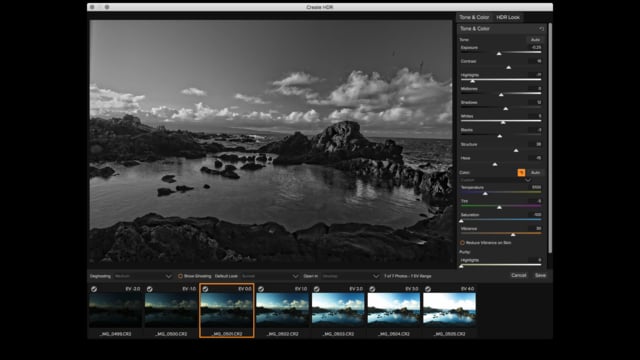Click the Midtones slider handle
This screenshot has height=360, width=640.
pyautogui.click(x=501, y=95)
